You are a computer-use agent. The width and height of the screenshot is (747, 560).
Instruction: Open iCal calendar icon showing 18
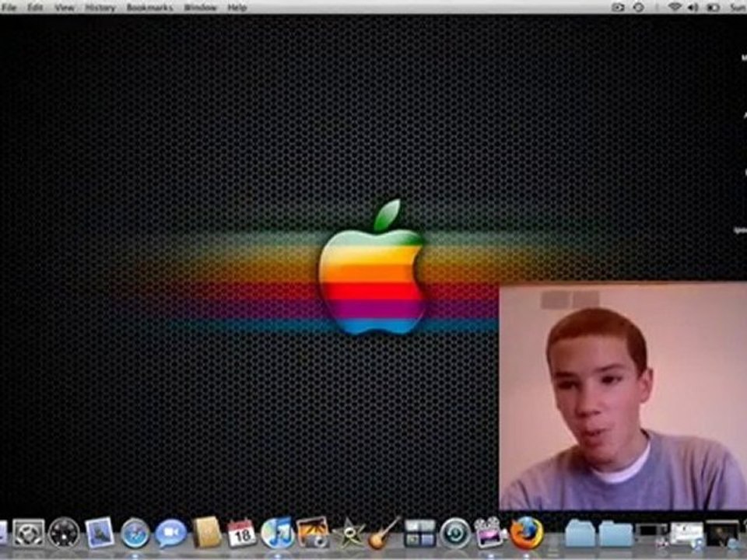241,532
